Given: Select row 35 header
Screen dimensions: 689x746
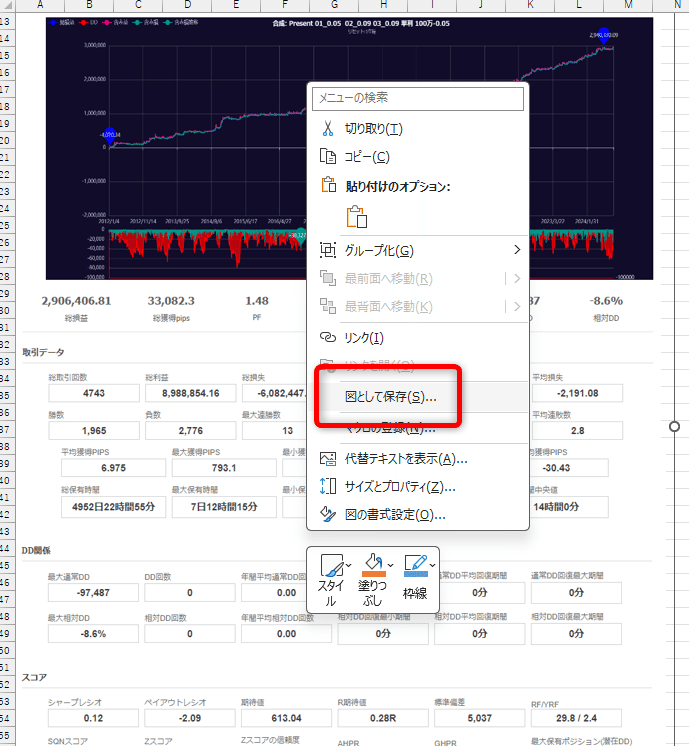Looking at the screenshot, I should pos(6,396).
